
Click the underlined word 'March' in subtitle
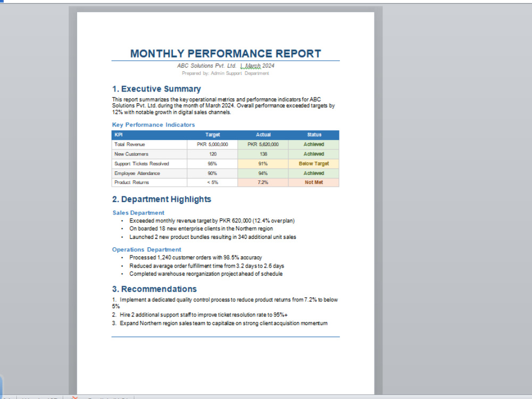pyautogui.click(x=253, y=66)
